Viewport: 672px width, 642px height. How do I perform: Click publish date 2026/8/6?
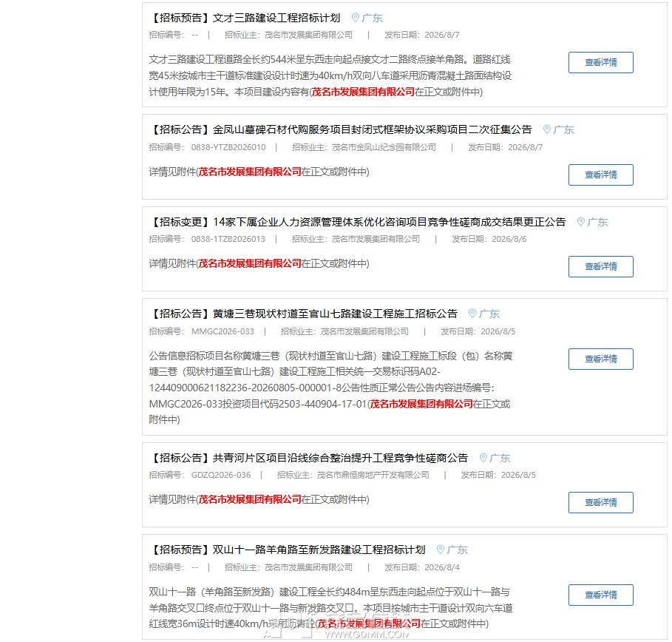(509, 240)
